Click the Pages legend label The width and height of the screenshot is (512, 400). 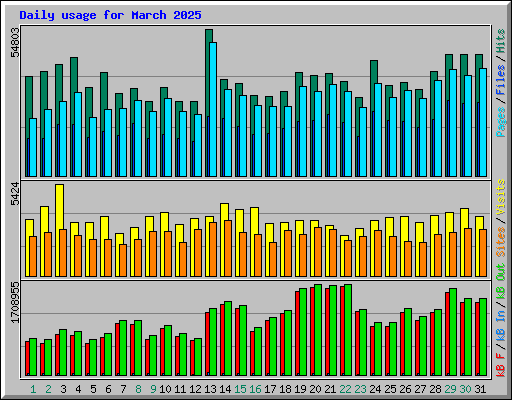[501, 122]
